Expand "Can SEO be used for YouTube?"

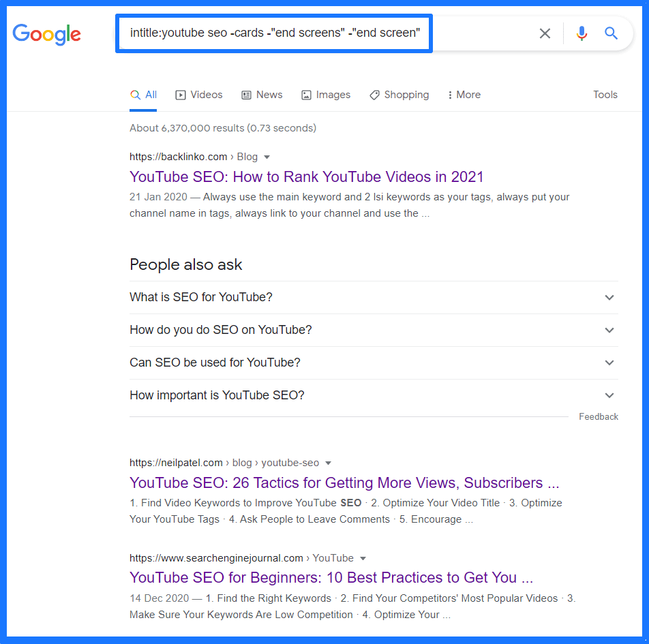(374, 363)
